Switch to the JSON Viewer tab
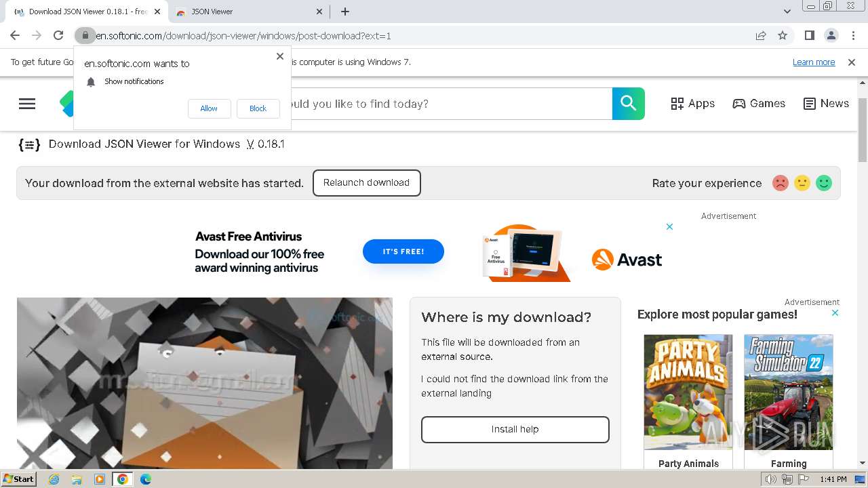This screenshot has height=488, width=868. 248,12
